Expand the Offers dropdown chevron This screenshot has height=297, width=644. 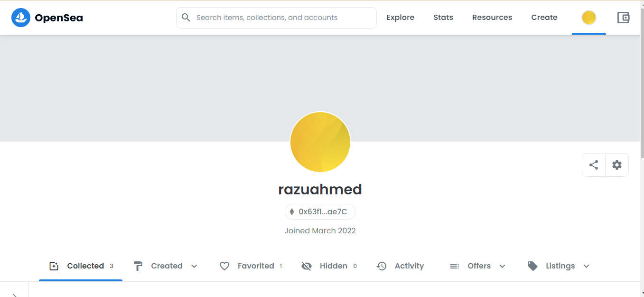[502, 266]
